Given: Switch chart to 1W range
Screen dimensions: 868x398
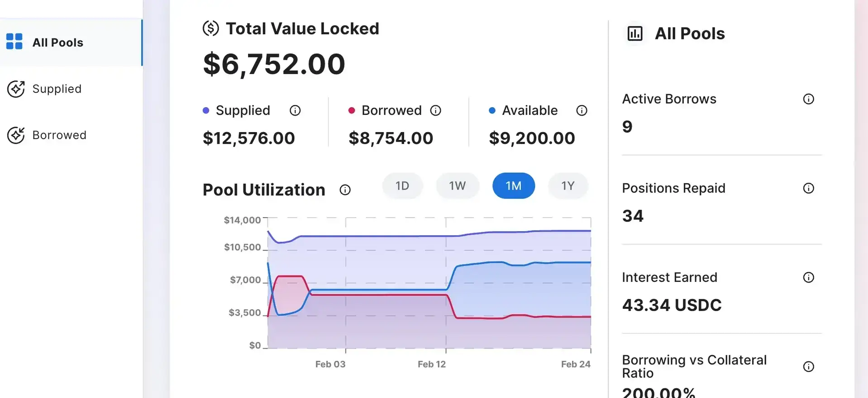Looking at the screenshot, I should [457, 186].
